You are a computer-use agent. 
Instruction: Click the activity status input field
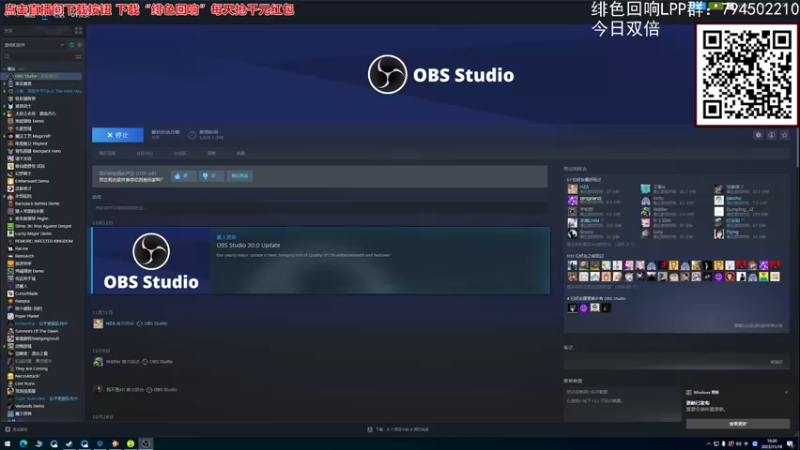(320, 208)
